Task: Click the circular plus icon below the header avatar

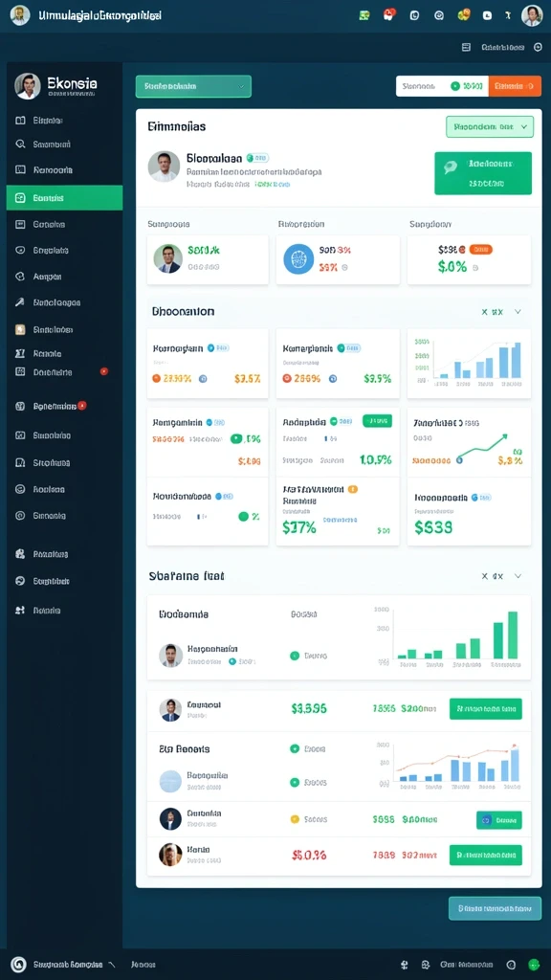Action: click(x=538, y=47)
